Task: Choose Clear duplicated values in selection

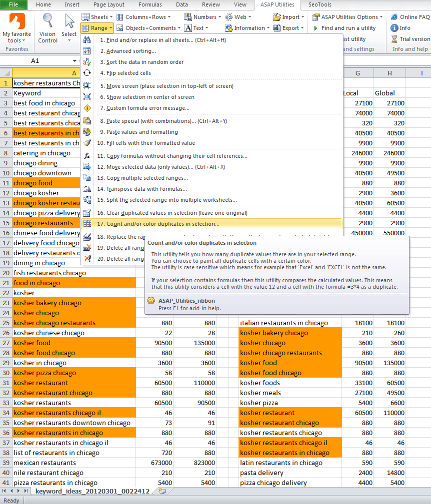Action: click(211, 213)
